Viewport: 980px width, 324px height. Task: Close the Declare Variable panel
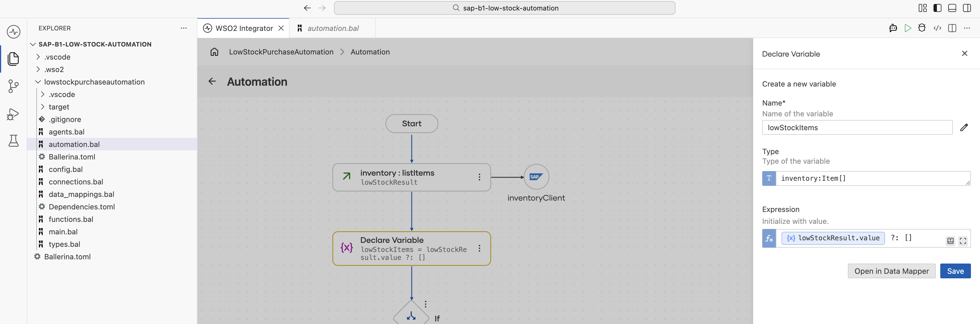click(964, 53)
